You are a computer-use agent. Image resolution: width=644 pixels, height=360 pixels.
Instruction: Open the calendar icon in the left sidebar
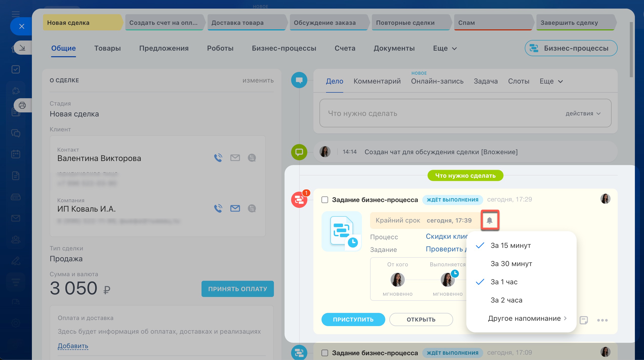16,154
